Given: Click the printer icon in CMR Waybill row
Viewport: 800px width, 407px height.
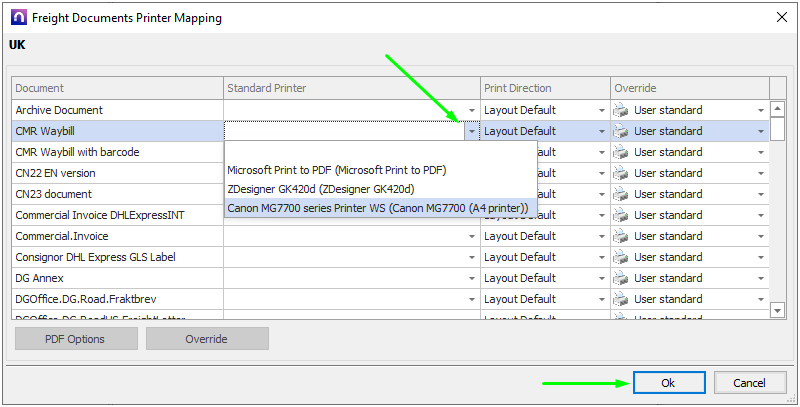Looking at the screenshot, I should tap(621, 131).
